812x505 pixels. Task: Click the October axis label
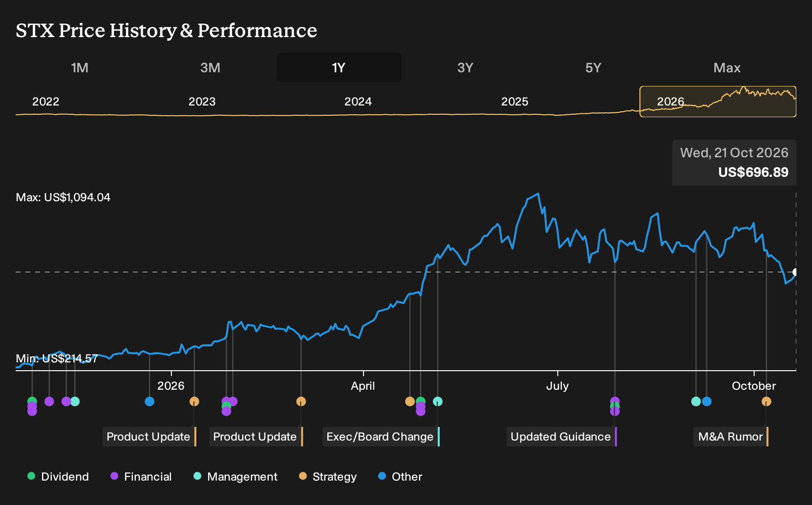754,386
